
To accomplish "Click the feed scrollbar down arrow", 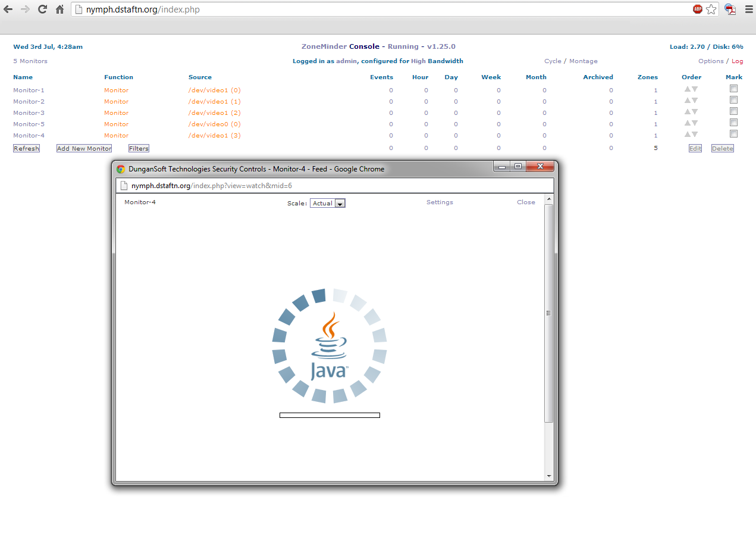I will coord(549,476).
